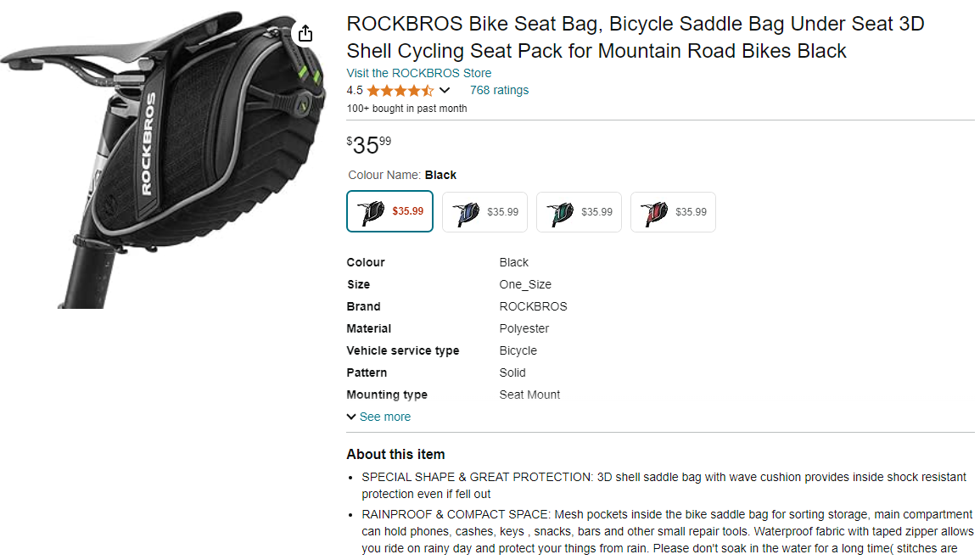Visit the ROCKBROS Store link
This screenshot has height=560, width=980.
click(418, 73)
